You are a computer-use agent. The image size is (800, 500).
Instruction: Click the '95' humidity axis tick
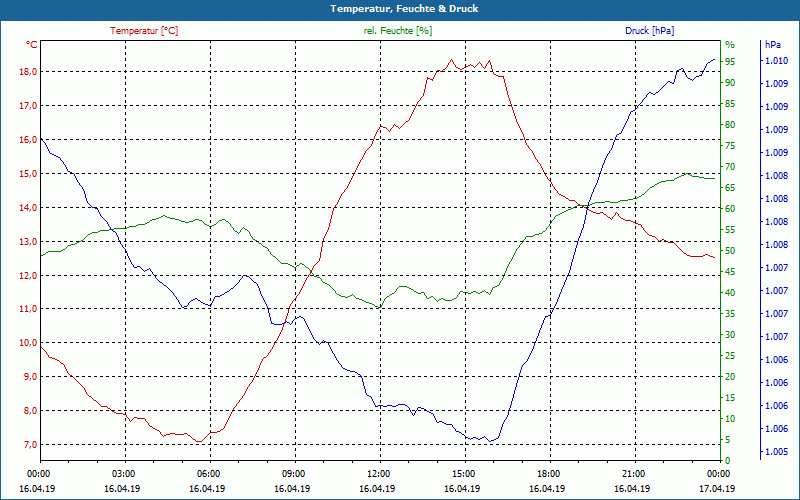point(730,62)
